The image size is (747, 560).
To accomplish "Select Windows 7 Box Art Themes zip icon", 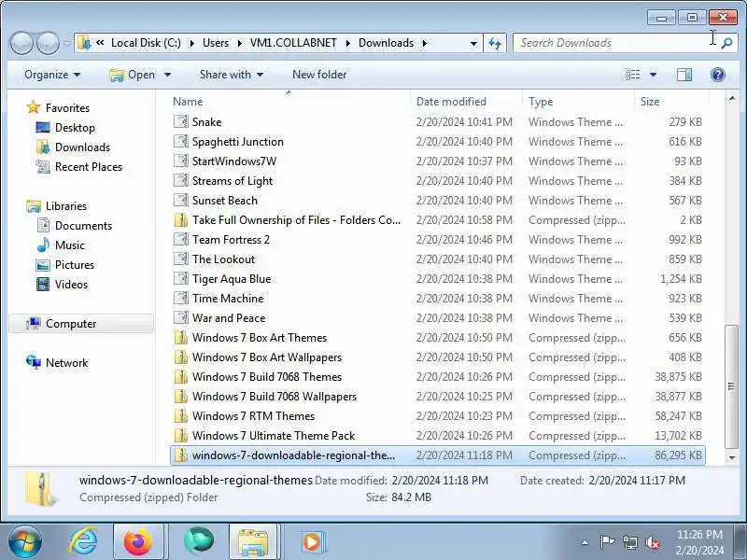I will coord(180,338).
